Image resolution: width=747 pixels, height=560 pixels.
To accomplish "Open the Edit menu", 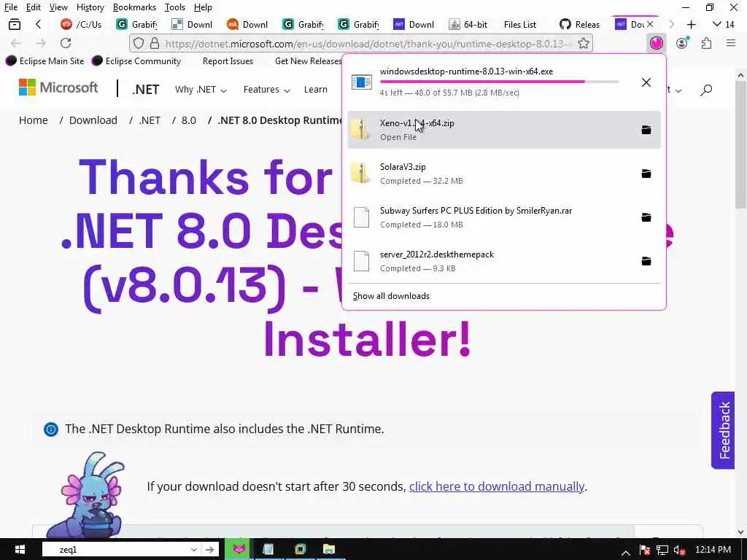I will tap(34, 7).
